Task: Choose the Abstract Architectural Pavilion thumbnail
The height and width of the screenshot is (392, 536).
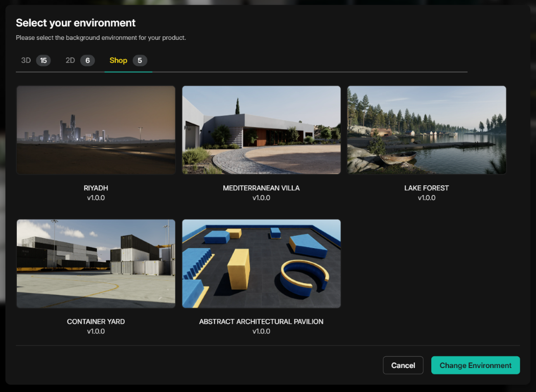Action: point(261,264)
